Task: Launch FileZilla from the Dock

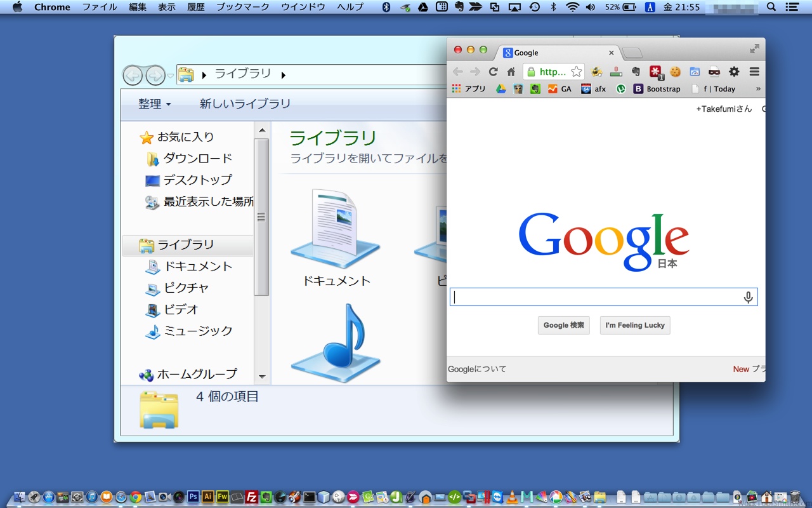Action: click(252, 497)
